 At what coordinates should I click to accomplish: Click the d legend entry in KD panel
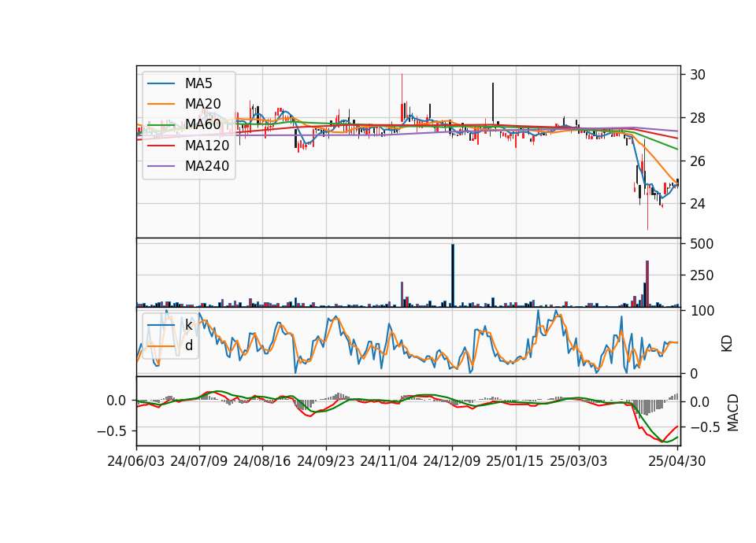(x=189, y=345)
